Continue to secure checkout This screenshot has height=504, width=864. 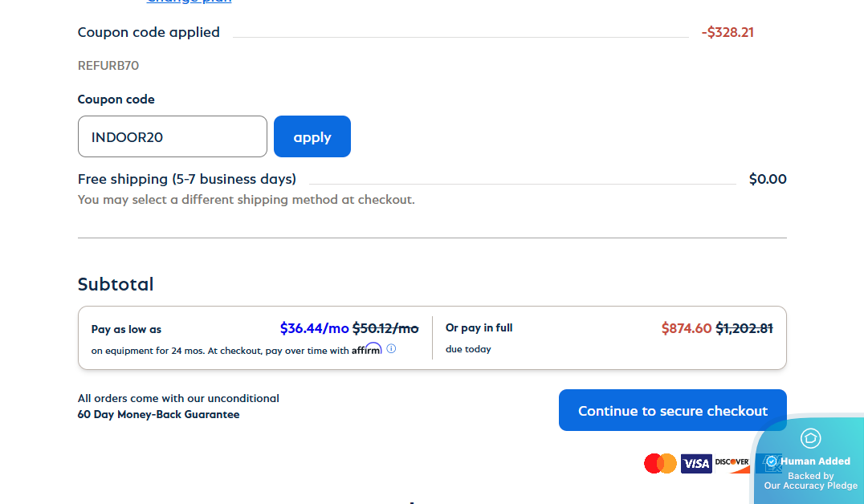coord(672,410)
